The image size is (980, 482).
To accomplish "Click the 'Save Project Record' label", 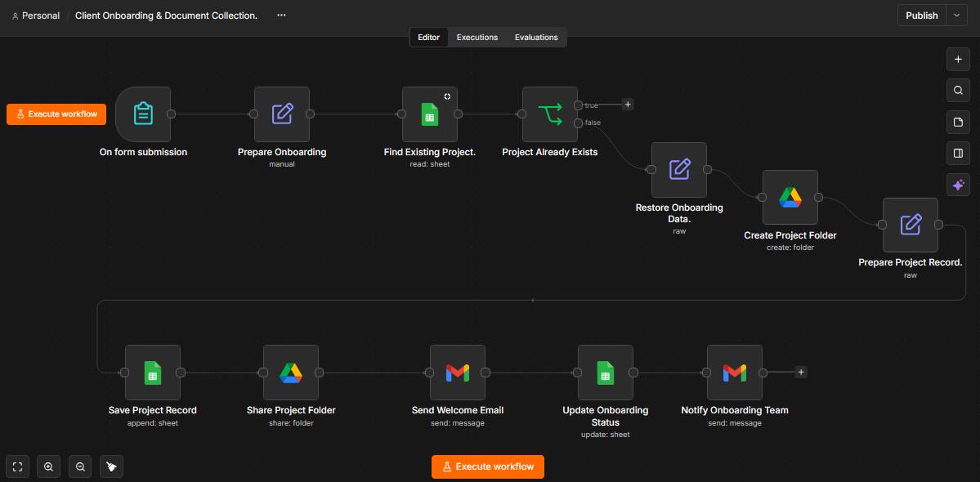I will click(x=153, y=410).
